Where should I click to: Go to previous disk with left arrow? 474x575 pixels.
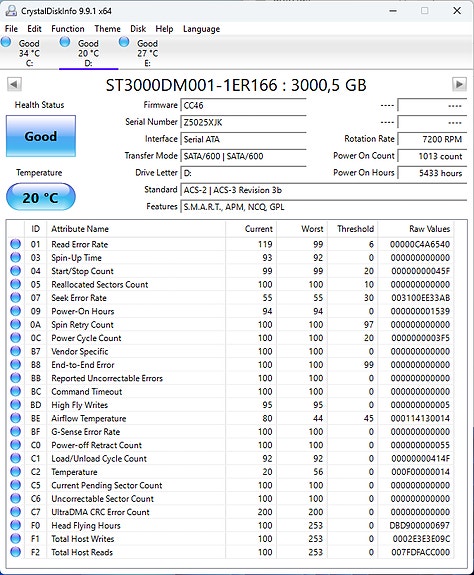click(x=14, y=84)
